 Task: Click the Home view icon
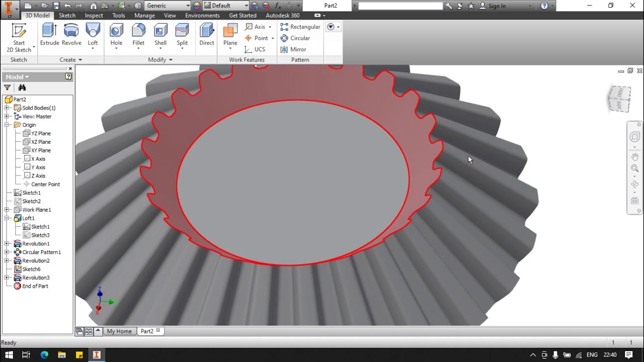(x=94, y=6)
